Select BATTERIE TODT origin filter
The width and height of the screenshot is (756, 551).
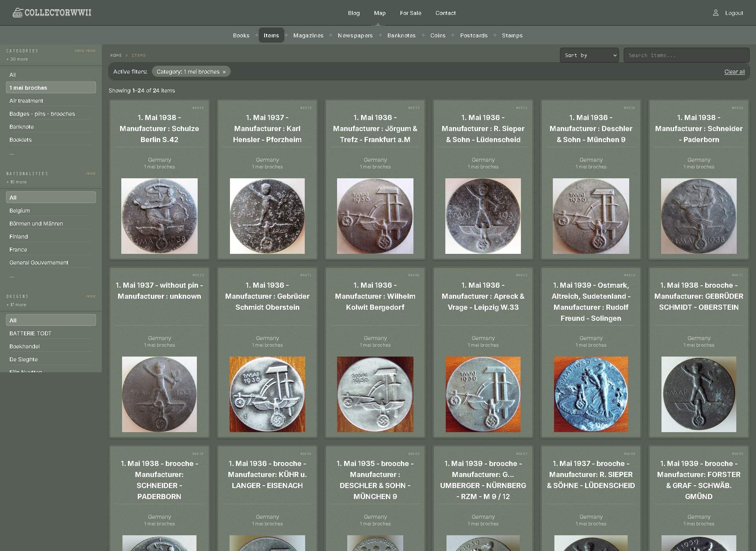[30, 333]
